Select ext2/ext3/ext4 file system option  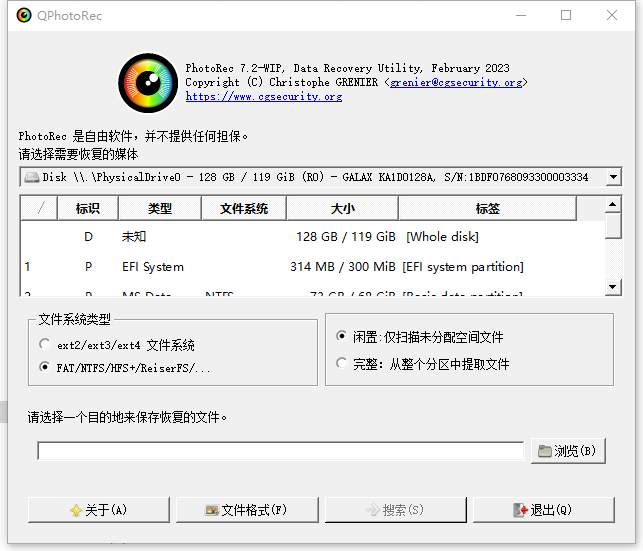pos(45,344)
